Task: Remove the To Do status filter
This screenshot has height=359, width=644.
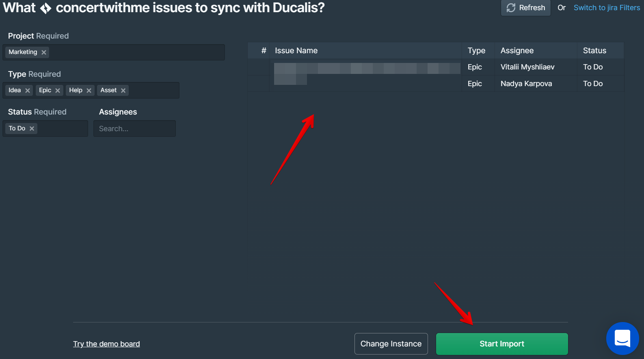Action: coord(32,128)
